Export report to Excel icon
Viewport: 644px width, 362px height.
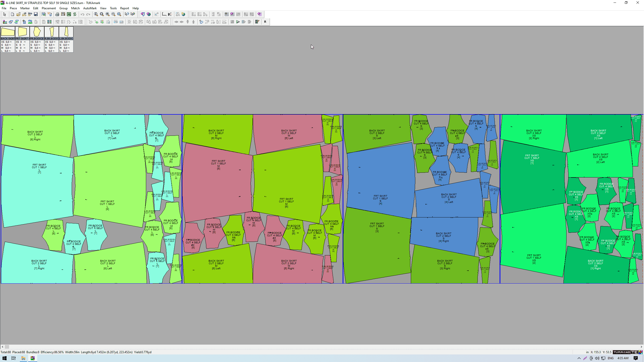click(69, 14)
